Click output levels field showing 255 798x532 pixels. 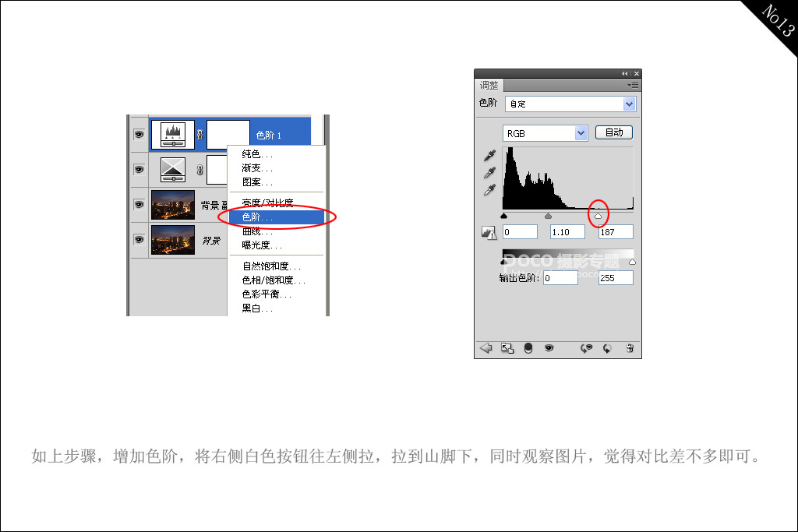click(x=616, y=278)
